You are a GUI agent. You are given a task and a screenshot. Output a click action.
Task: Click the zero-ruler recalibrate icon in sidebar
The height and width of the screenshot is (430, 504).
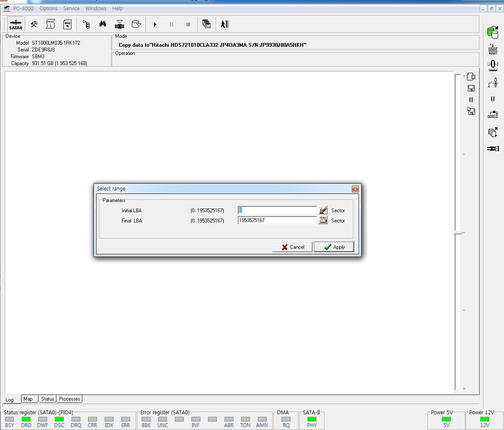[x=493, y=65]
